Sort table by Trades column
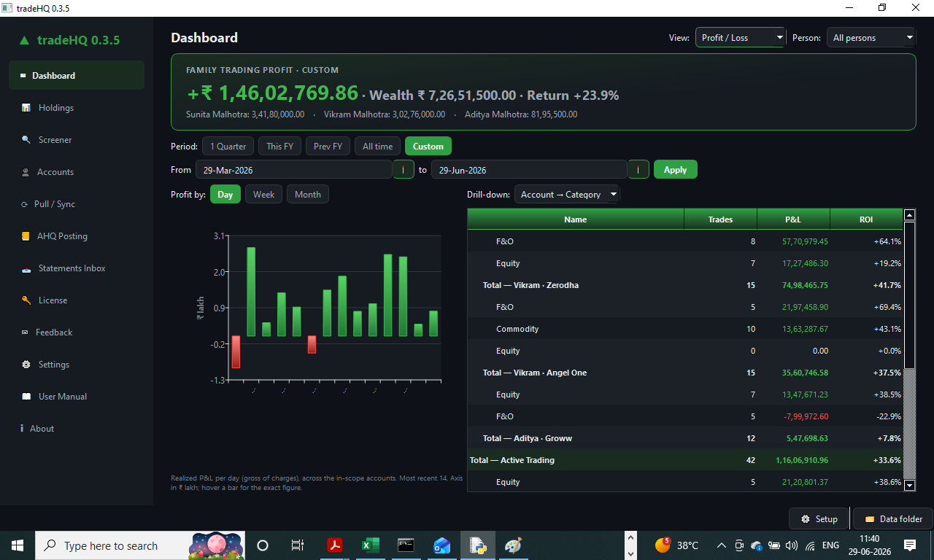 pyautogui.click(x=721, y=219)
